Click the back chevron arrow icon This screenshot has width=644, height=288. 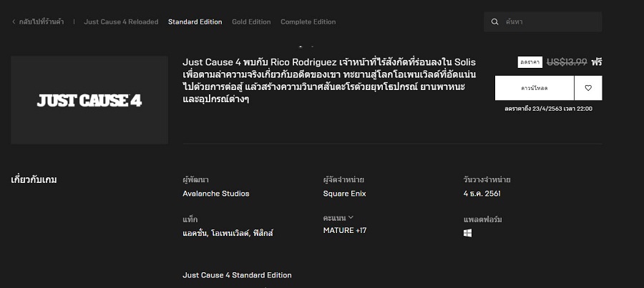click(x=14, y=21)
